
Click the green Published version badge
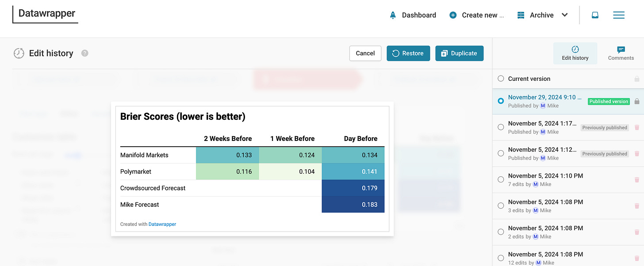tap(609, 101)
